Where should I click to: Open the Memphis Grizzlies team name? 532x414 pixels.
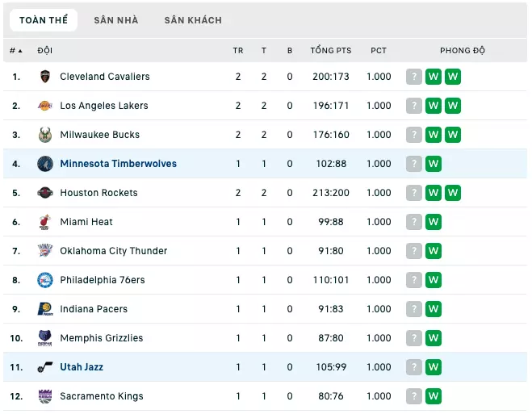coord(102,338)
